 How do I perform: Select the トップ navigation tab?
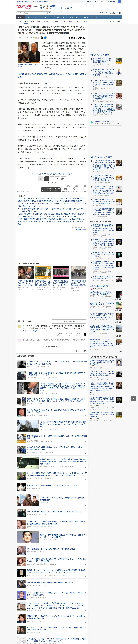(x=20, y=17)
